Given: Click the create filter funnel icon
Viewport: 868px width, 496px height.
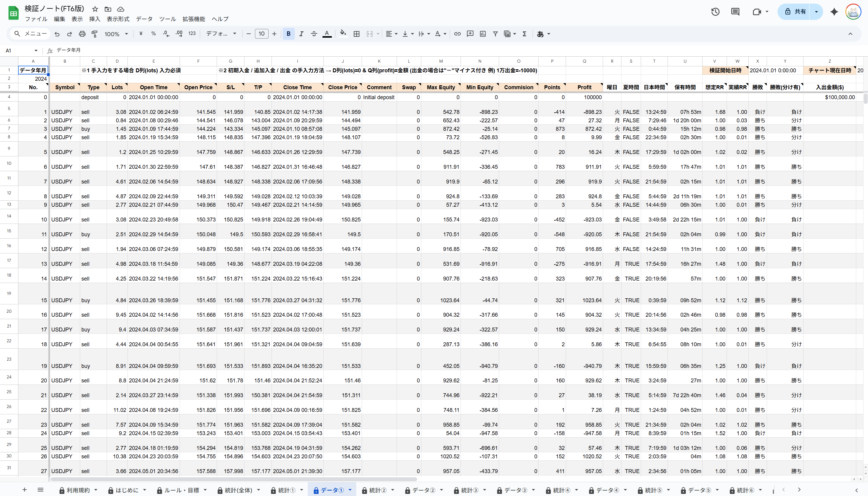Looking at the screenshot, I should click(495, 34).
